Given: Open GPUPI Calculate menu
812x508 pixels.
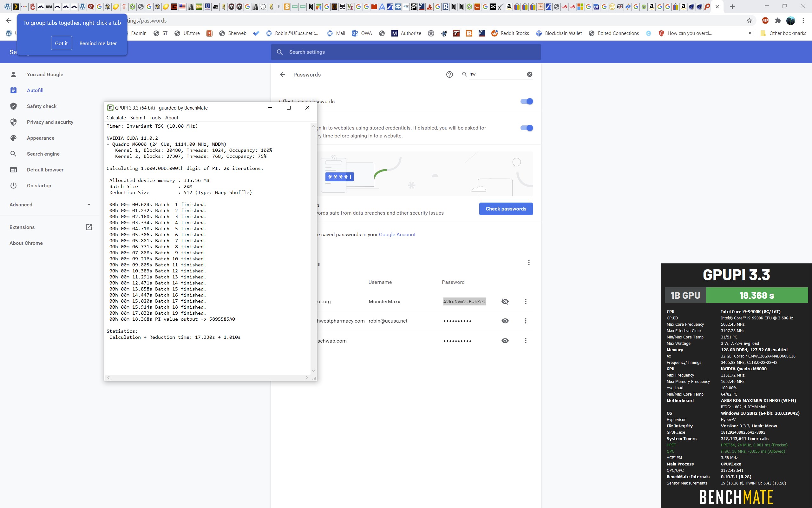Looking at the screenshot, I should pos(116,117).
